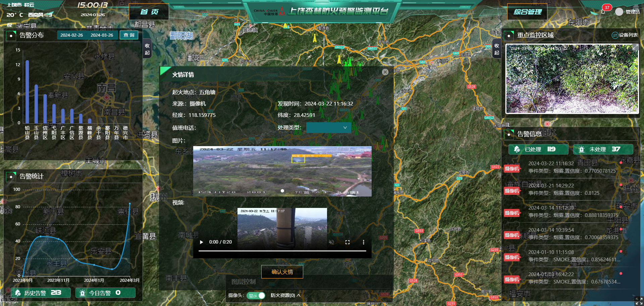
Task: Open alert dated 2024-01-10 11:15:08
Action: (x=570, y=256)
